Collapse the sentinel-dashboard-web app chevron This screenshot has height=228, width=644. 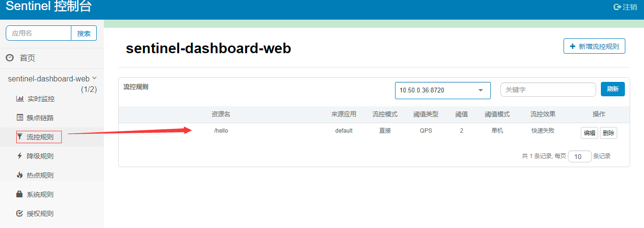94,78
